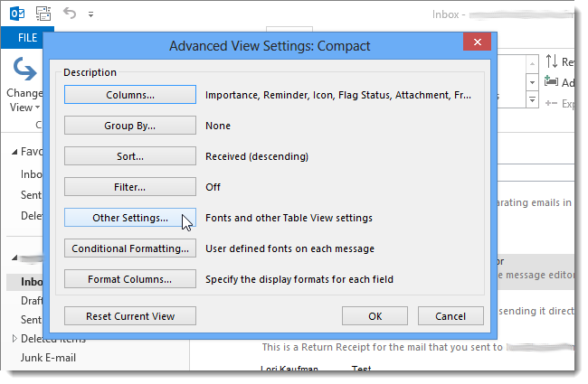The image size is (588, 384).
Task: Select the Junk E-mail folder
Action: (48, 358)
